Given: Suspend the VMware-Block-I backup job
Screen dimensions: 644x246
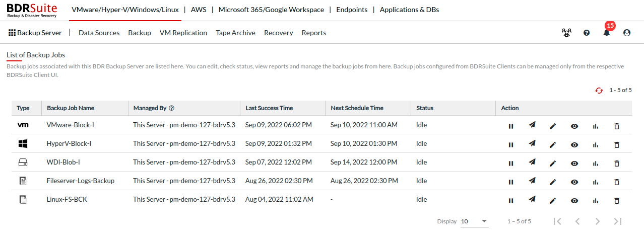Looking at the screenshot, I should click(x=511, y=126).
